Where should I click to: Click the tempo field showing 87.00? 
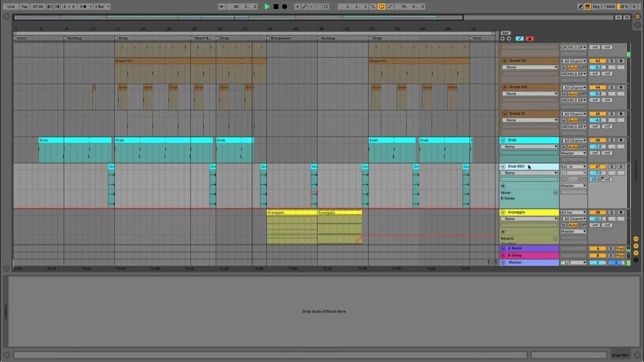tap(38, 7)
